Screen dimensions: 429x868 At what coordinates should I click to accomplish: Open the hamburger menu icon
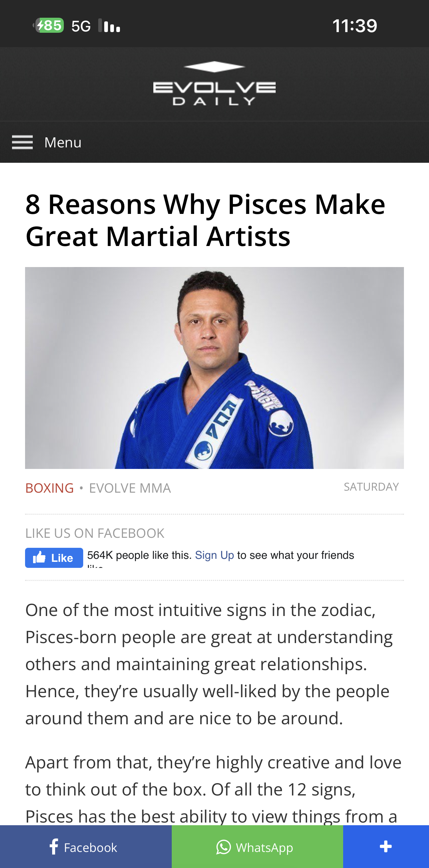click(x=22, y=142)
